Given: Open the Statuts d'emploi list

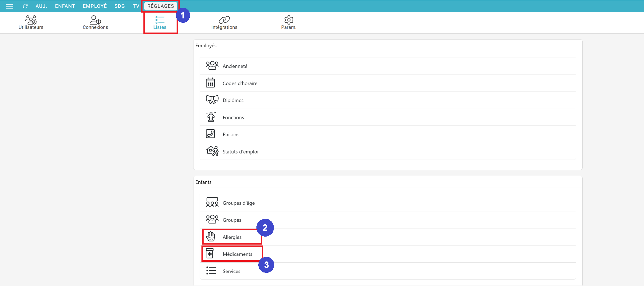Looking at the screenshot, I should (x=240, y=152).
